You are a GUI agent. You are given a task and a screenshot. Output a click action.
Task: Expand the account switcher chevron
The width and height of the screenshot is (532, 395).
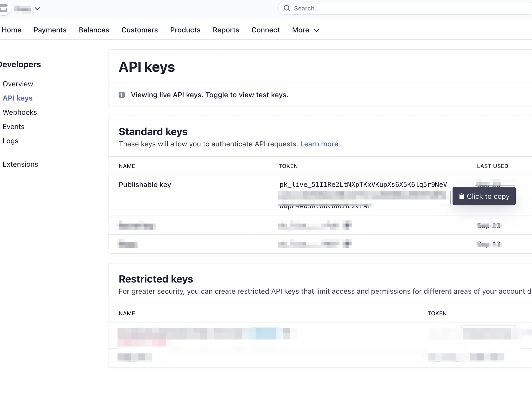click(37, 9)
